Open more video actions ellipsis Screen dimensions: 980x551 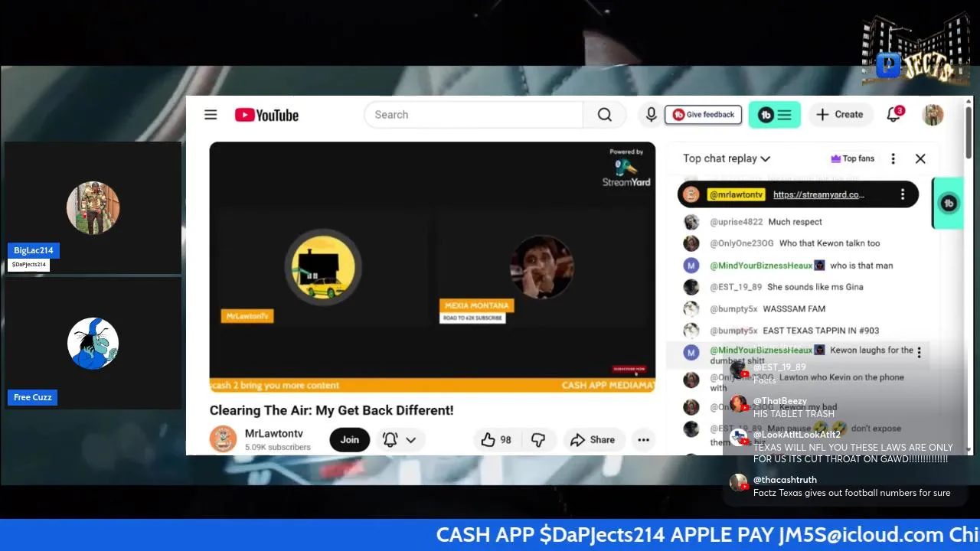click(643, 439)
